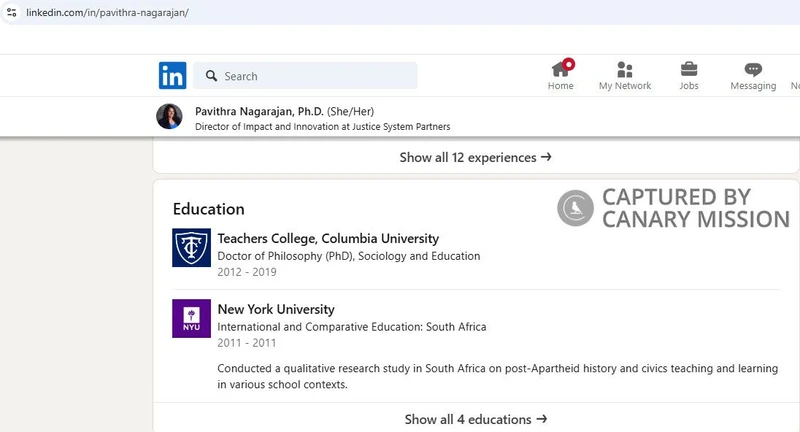
Task: Open the My Network icon
Action: [x=625, y=69]
